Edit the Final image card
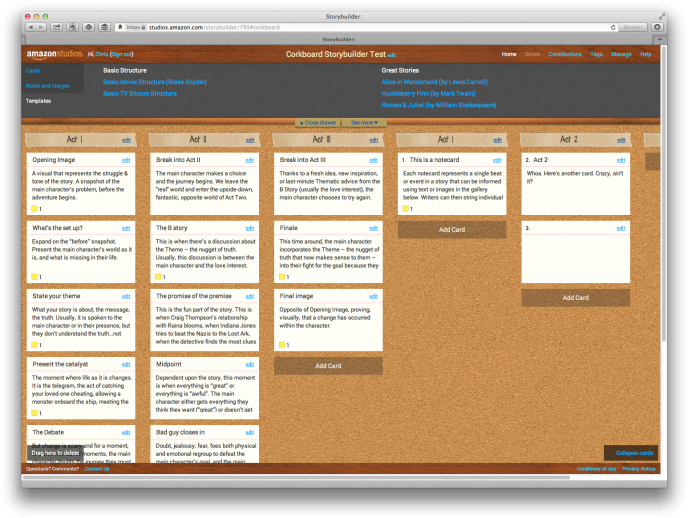 point(373,297)
